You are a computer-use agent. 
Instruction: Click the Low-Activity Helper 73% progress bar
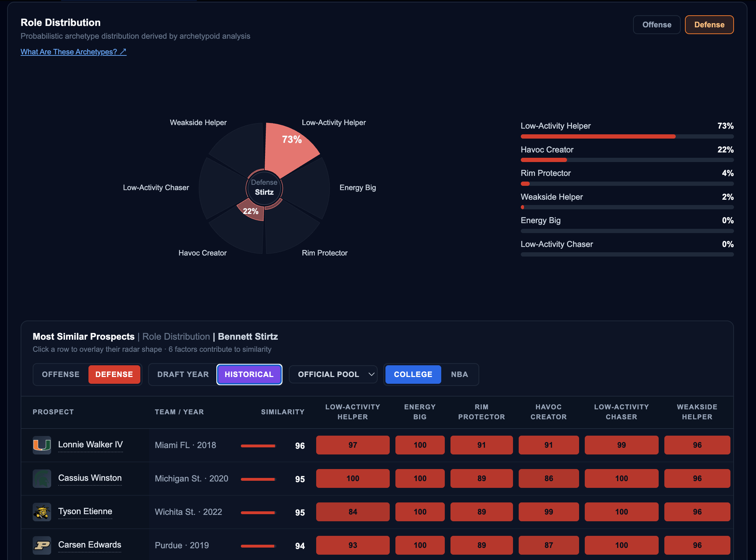pyautogui.click(x=627, y=136)
